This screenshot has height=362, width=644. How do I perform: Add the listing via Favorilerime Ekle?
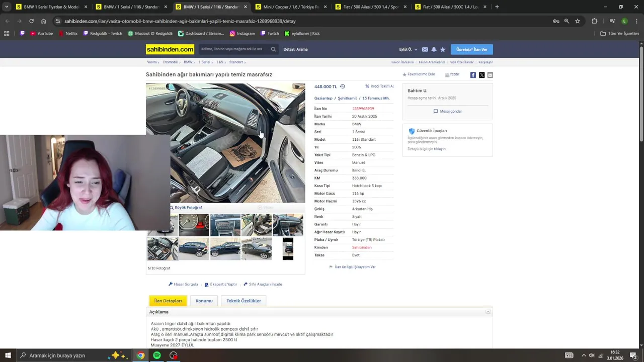(x=419, y=74)
